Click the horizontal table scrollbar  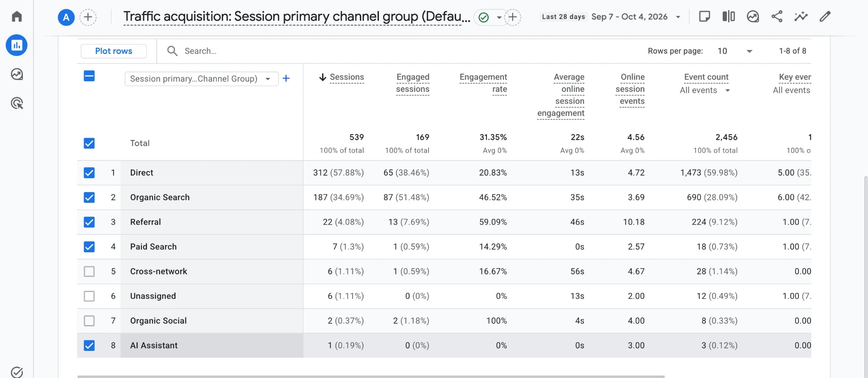(371, 376)
